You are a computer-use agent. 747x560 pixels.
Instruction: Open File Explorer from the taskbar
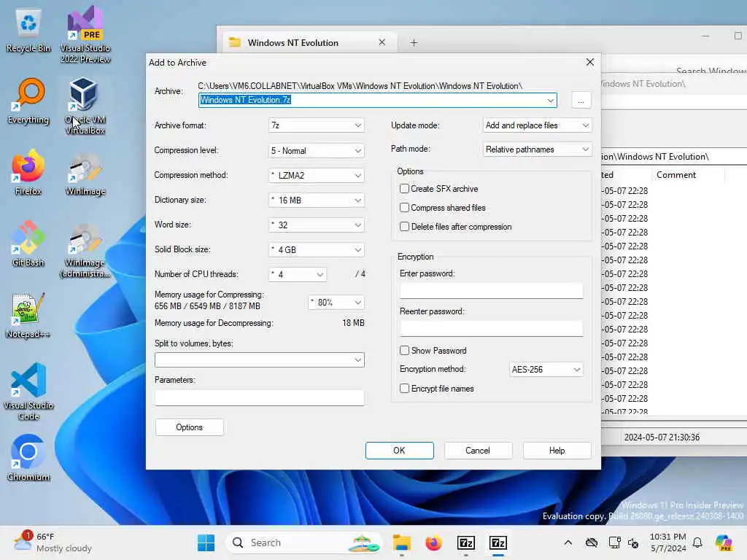(402, 542)
